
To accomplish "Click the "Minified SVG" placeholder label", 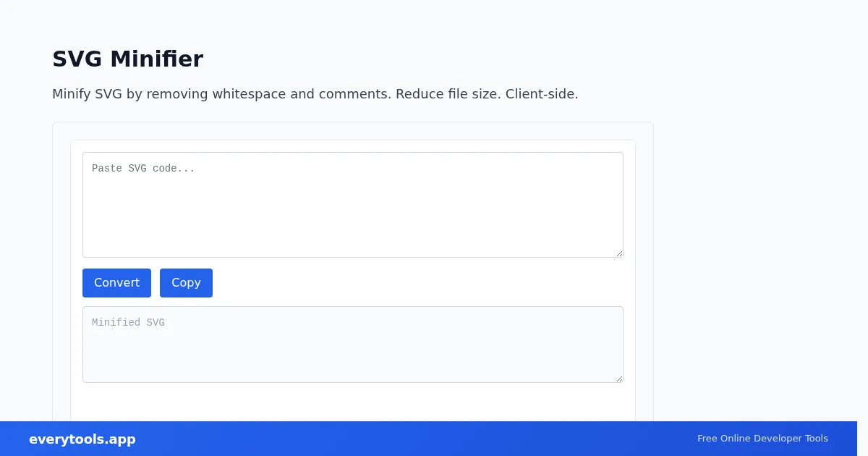I will point(128,323).
